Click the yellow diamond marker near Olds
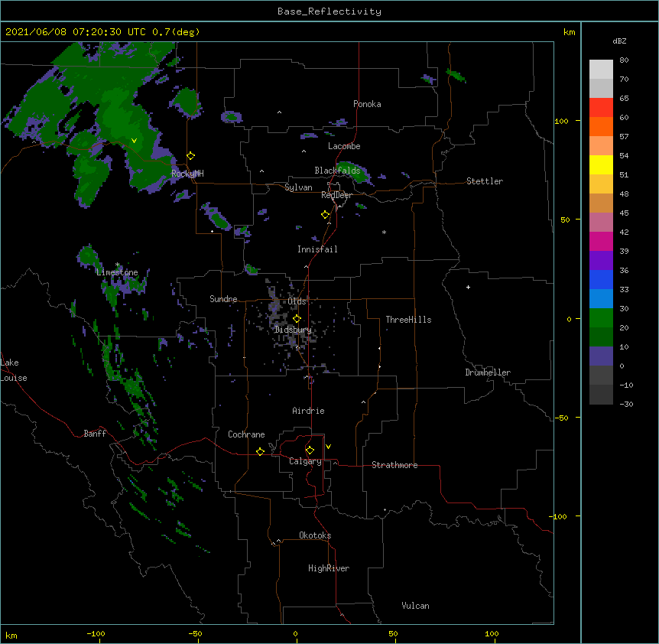 coord(297,318)
